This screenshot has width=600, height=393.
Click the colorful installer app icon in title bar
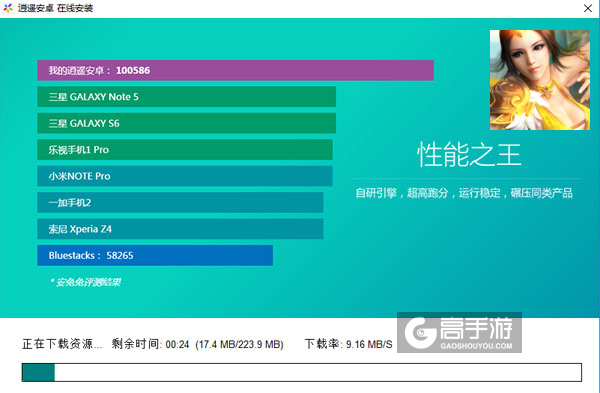8,8
